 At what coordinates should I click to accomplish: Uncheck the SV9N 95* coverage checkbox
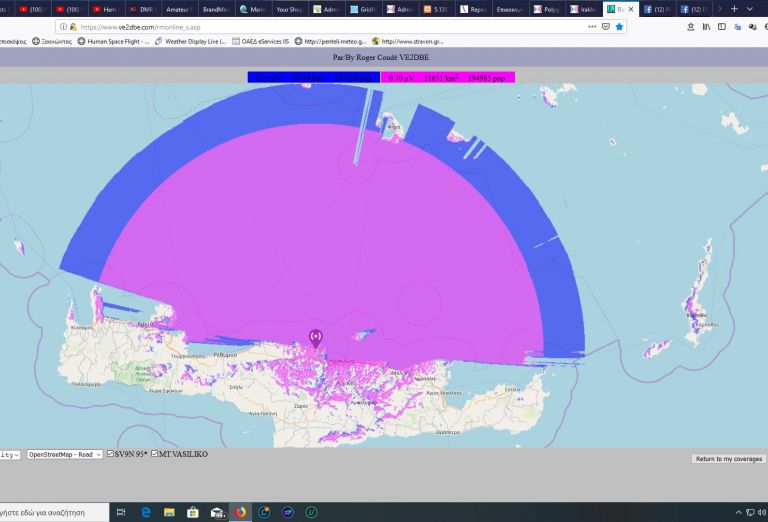[111, 455]
